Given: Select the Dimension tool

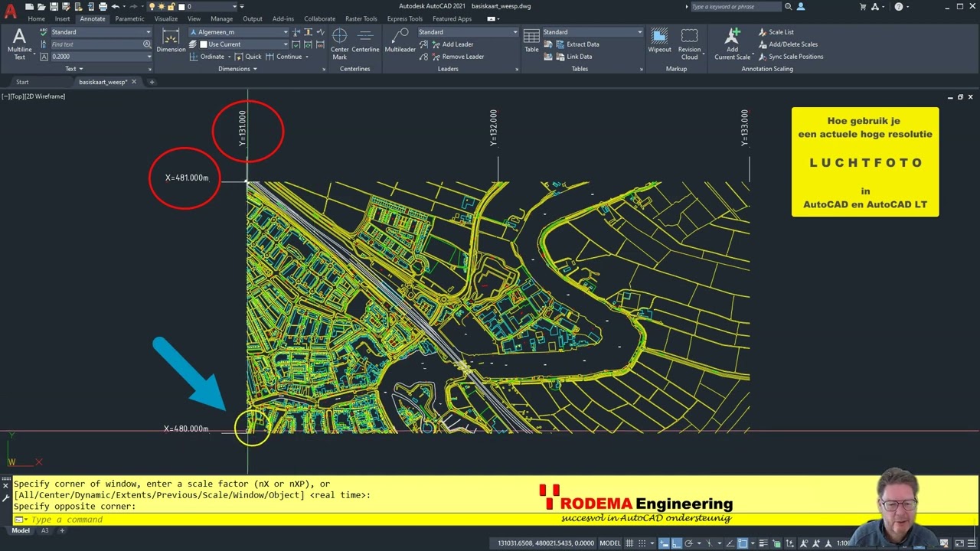Looking at the screenshot, I should (x=171, y=41).
